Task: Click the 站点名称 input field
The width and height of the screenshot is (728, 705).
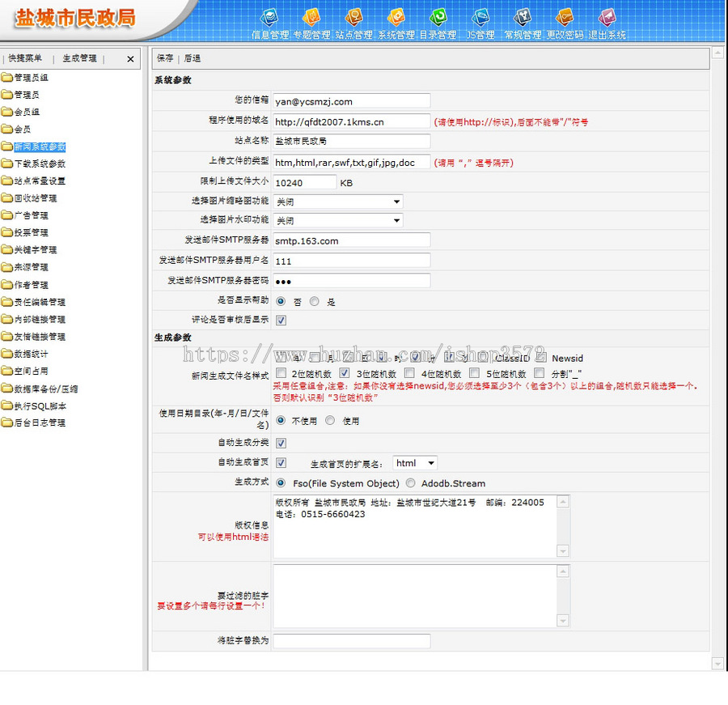Action: [351, 141]
